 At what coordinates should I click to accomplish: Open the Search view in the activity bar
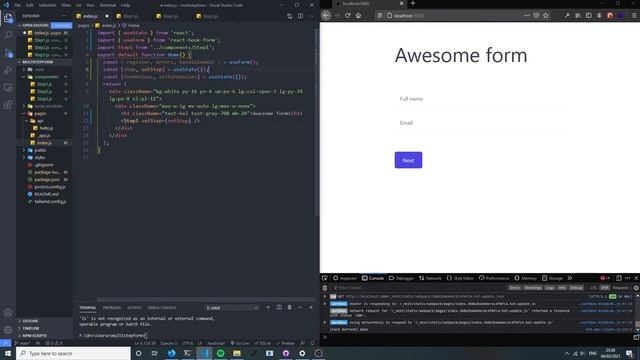8,35
